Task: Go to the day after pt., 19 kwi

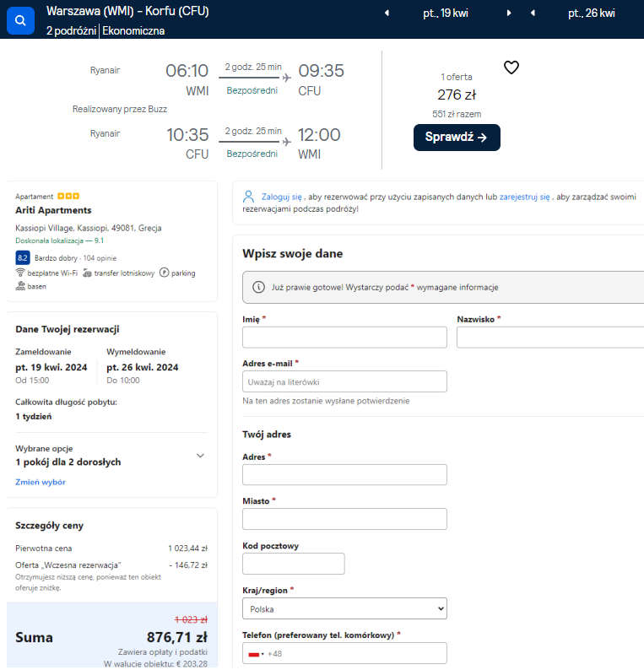Action: pos(509,13)
